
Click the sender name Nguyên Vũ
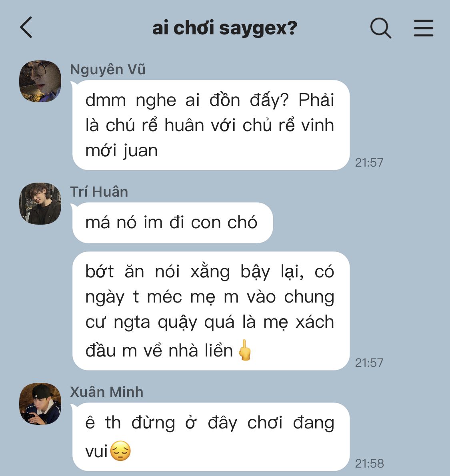108,70
